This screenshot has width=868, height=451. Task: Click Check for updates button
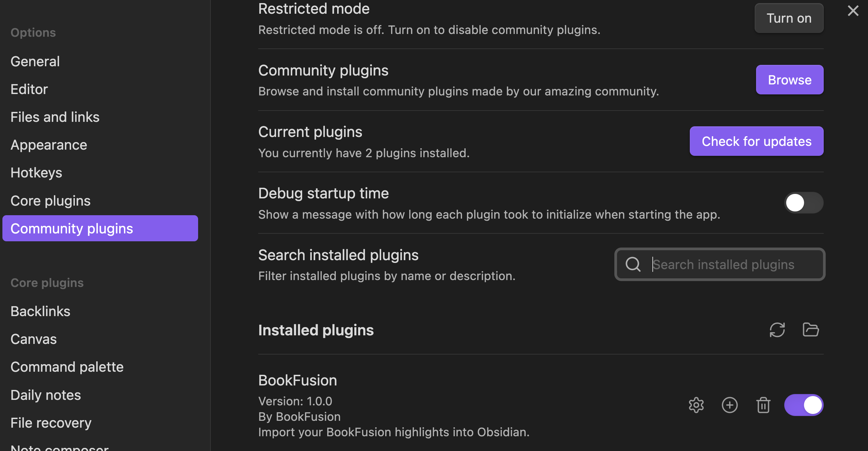tap(756, 141)
